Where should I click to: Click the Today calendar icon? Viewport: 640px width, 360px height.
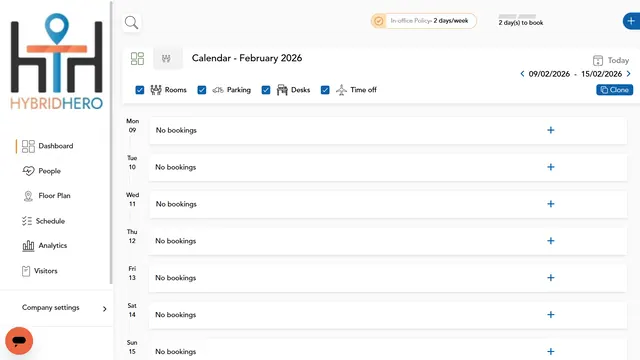point(598,60)
